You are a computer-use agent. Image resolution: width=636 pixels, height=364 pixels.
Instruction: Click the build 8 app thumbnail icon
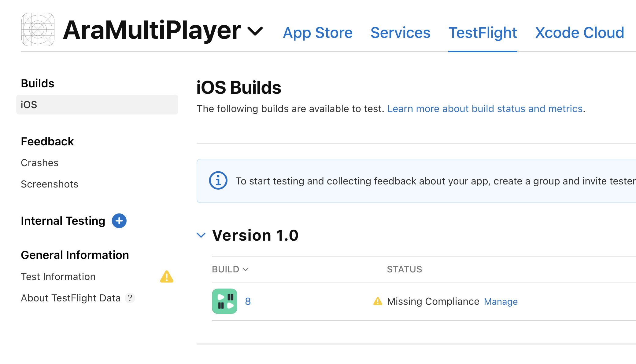coord(224,301)
